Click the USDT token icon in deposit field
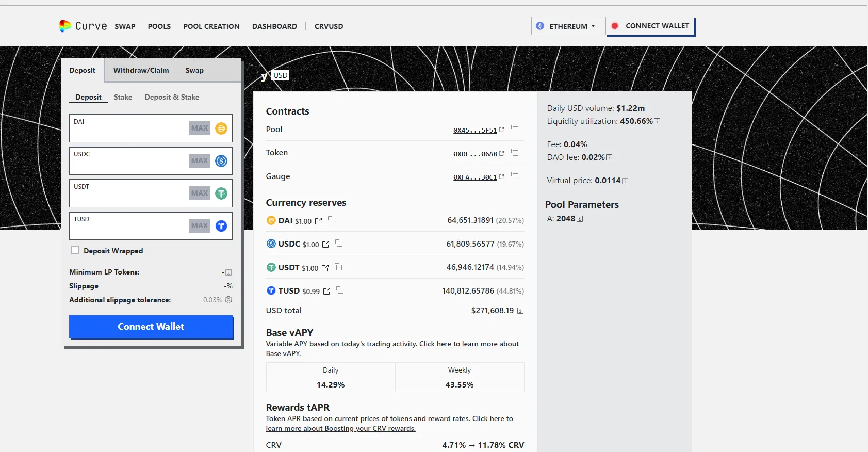This screenshot has width=868, height=452. tap(221, 193)
